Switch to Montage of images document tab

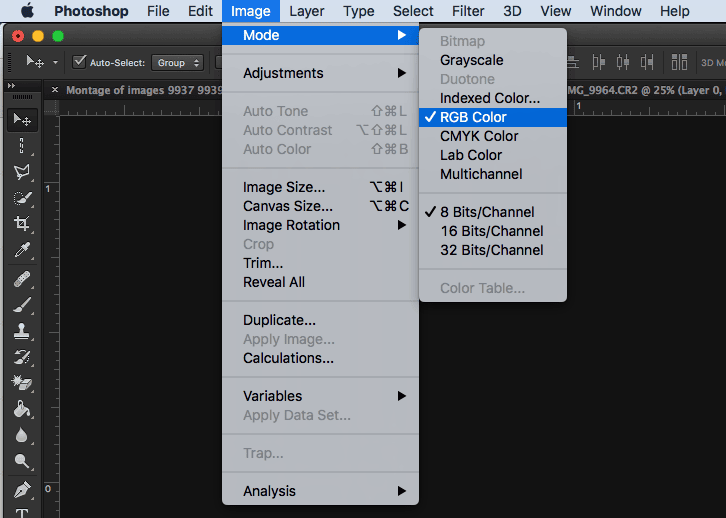(x=144, y=90)
